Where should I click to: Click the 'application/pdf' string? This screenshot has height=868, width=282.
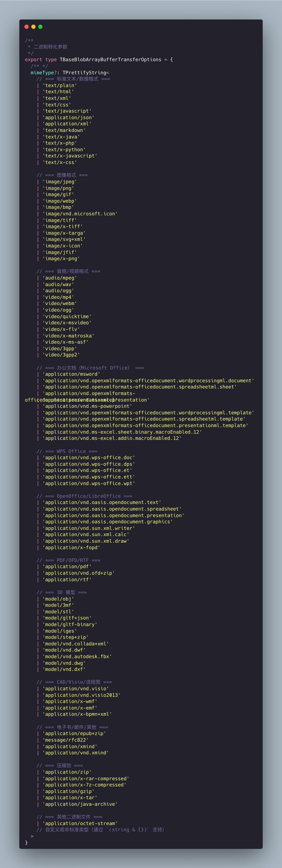tap(67, 566)
